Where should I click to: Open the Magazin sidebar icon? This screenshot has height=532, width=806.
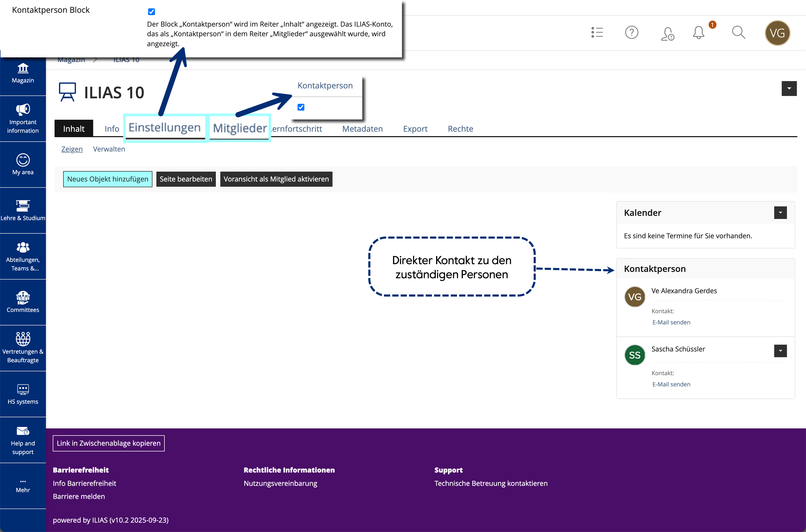[x=23, y=69]
